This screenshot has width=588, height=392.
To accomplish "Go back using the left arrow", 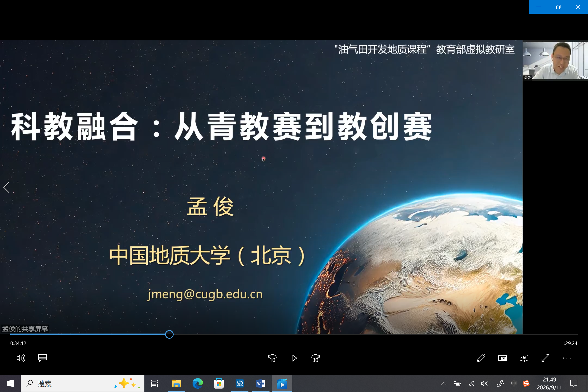I will (x=6, y=187).
